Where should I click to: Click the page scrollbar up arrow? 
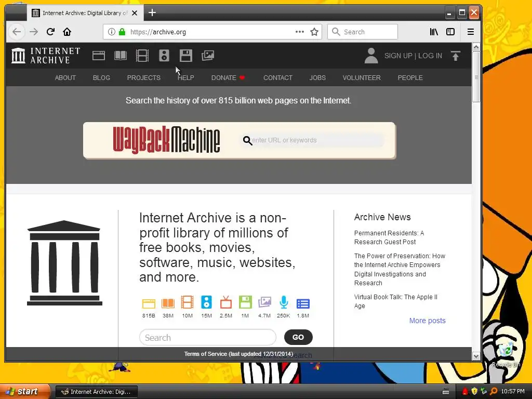click(476, 47)
